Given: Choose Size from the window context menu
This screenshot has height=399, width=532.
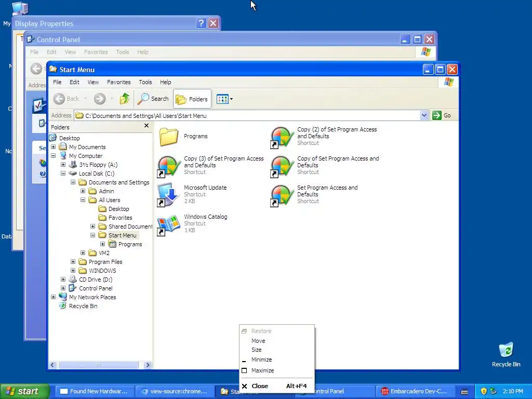Looking at the screenshot, I should (x=277, y=350).
